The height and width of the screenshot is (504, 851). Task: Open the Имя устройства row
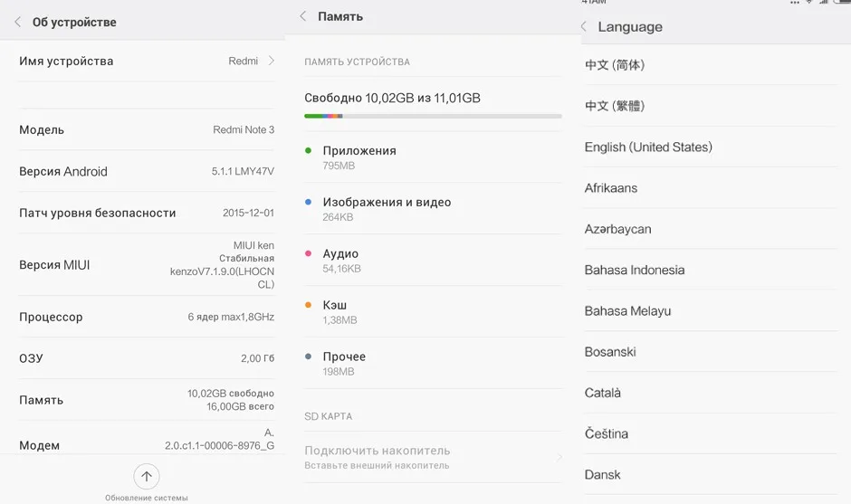[147, 61]
